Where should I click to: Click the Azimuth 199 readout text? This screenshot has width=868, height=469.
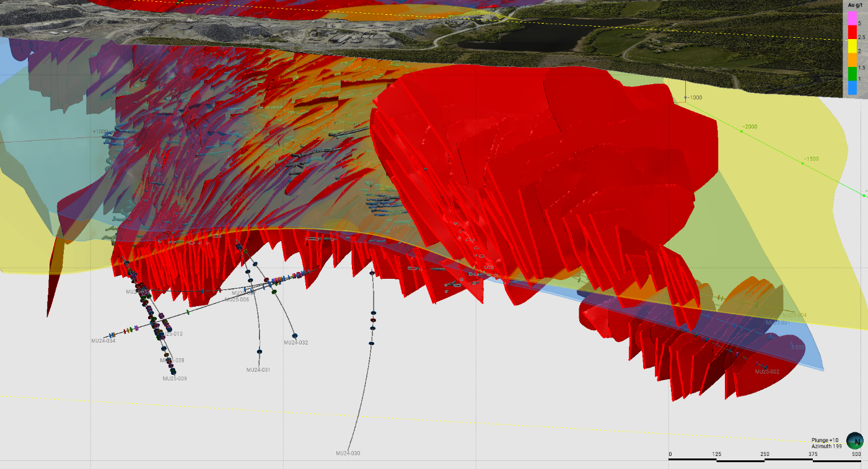(825, 446)
